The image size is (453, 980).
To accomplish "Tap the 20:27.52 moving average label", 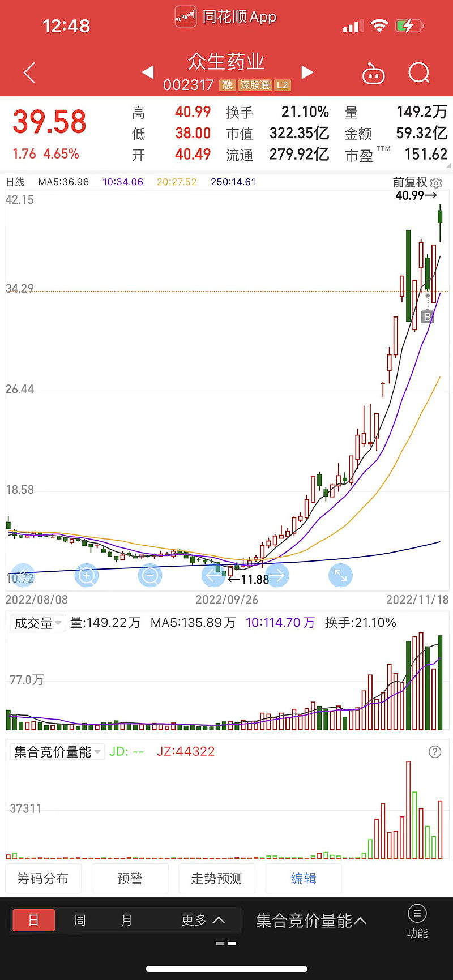I will pos(177,182).
